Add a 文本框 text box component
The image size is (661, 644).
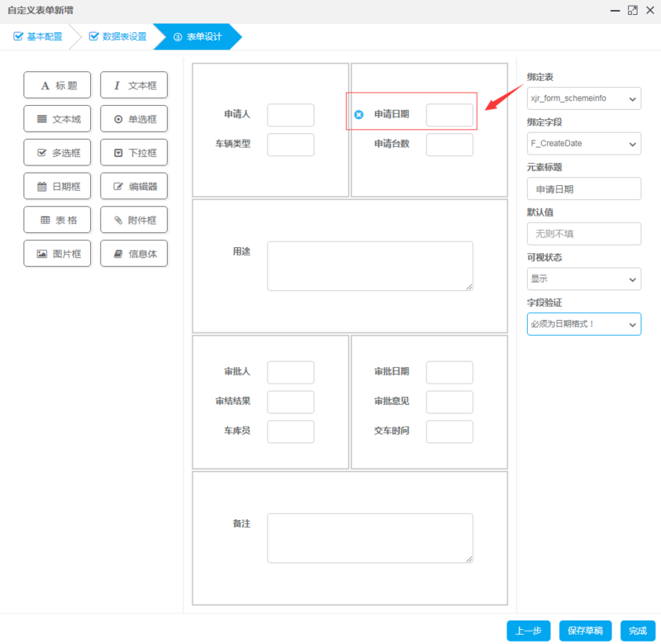[134, 85]
